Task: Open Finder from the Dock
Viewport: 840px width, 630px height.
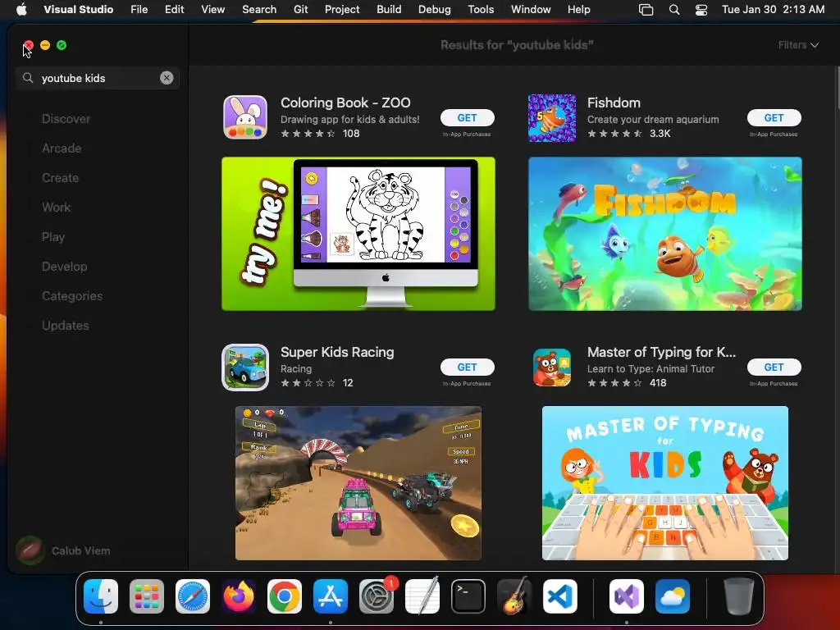Action: point(101,596)
